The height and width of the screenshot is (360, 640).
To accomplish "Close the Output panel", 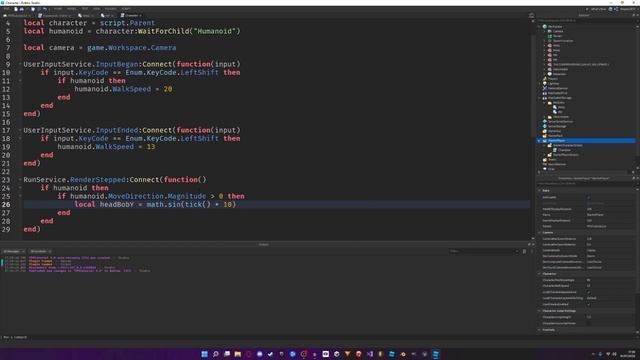I will [533, 244].
